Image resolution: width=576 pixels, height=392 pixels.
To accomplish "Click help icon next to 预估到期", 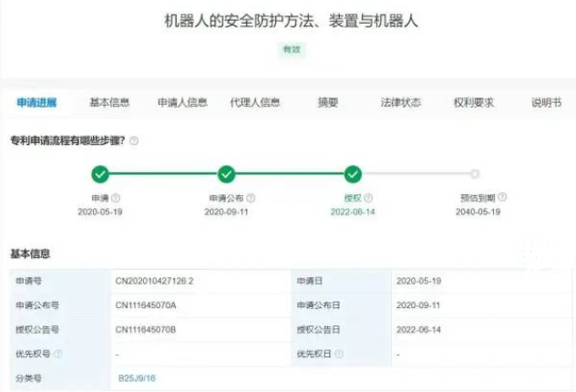I will click(502, 197).
